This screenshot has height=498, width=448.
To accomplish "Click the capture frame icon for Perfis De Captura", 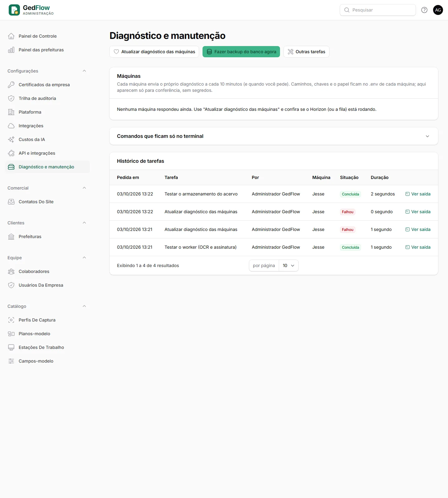I will [x=11, y=320].
